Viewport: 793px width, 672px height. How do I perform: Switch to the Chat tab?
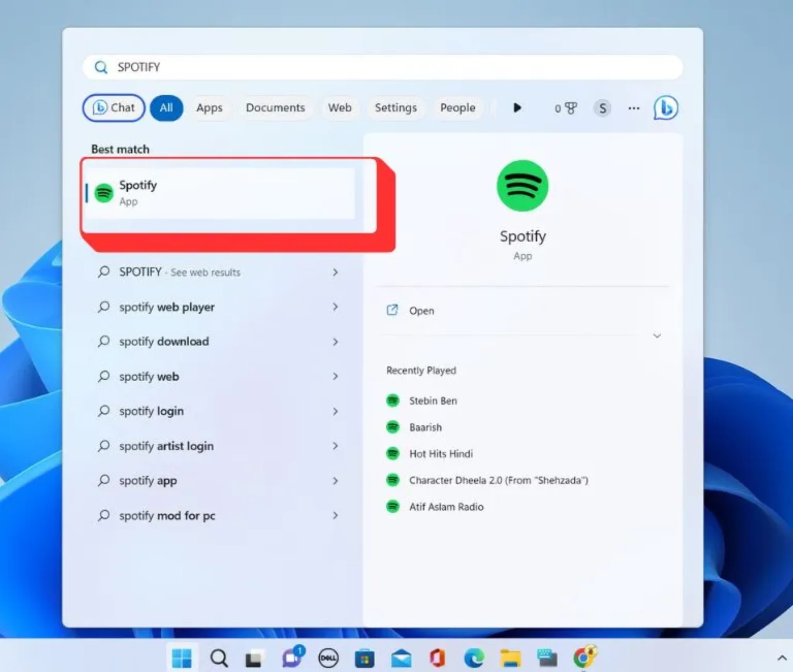tap(113, 108)
